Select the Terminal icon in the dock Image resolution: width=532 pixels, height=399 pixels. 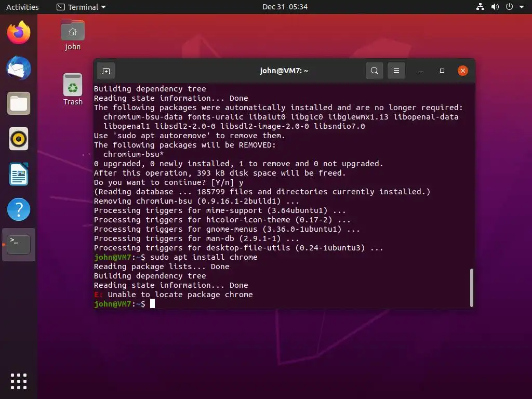pos(19,245)
